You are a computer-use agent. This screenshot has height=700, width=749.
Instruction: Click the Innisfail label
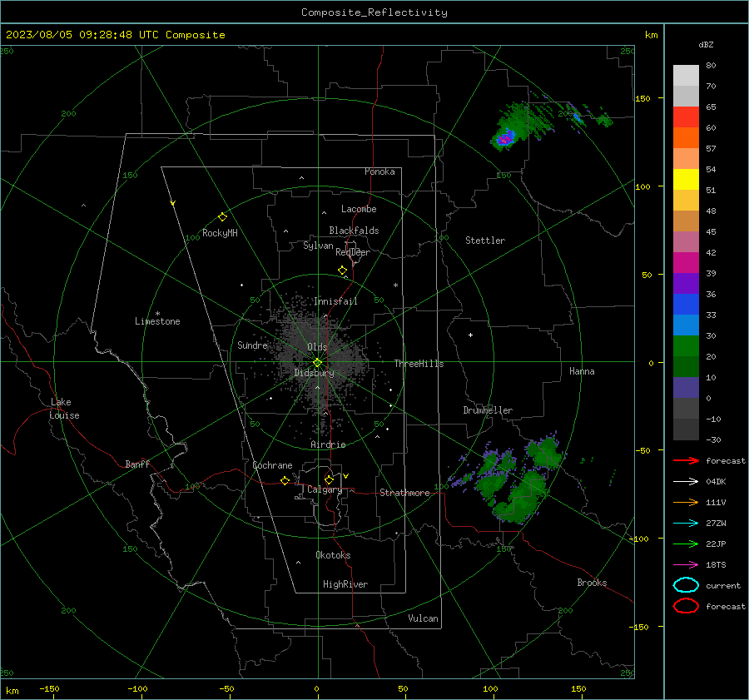pyautogui.click(x=335, y=301)
